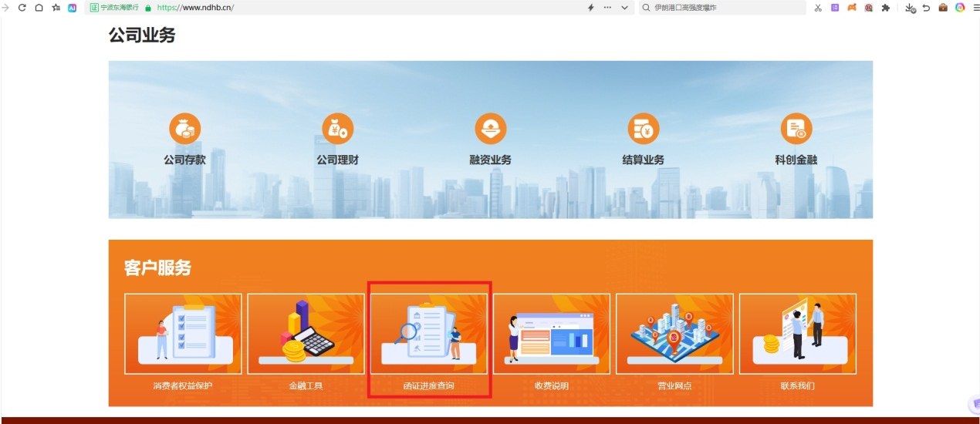Reload the page with refresh icon
The height and width of the screenshot is (424, 980).
(x=22, y=8)
